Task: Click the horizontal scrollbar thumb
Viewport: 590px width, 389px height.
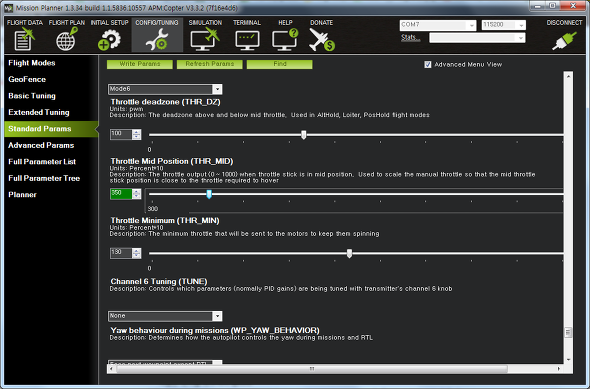Action: (x=312, y=369)
